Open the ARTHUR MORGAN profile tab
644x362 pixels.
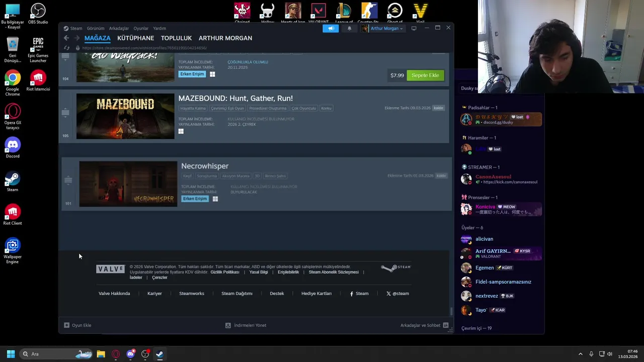click(x=225, y=38)
